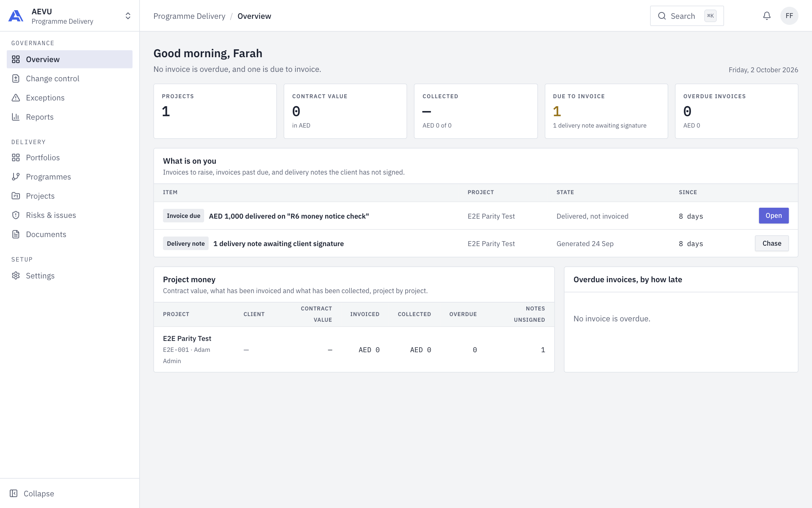
Task: Click the date Friday, 2 October 2026
Action: pos(763,70)
